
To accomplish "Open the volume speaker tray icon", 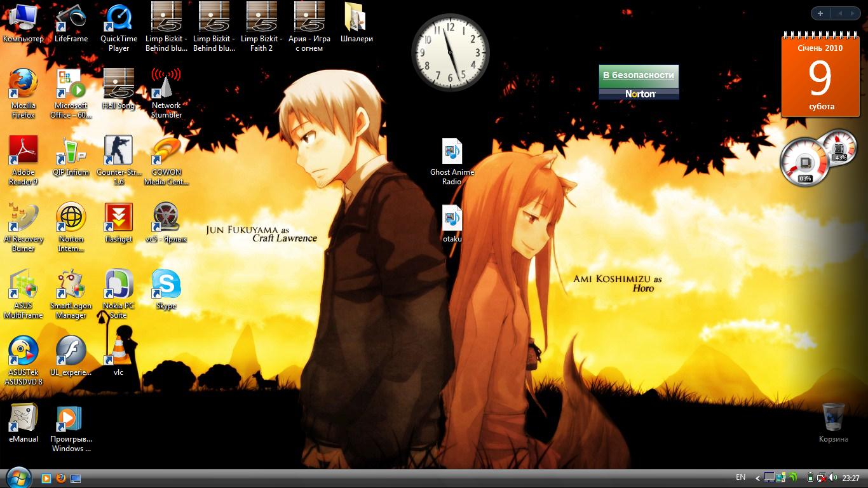I will [x=832, y=478].
